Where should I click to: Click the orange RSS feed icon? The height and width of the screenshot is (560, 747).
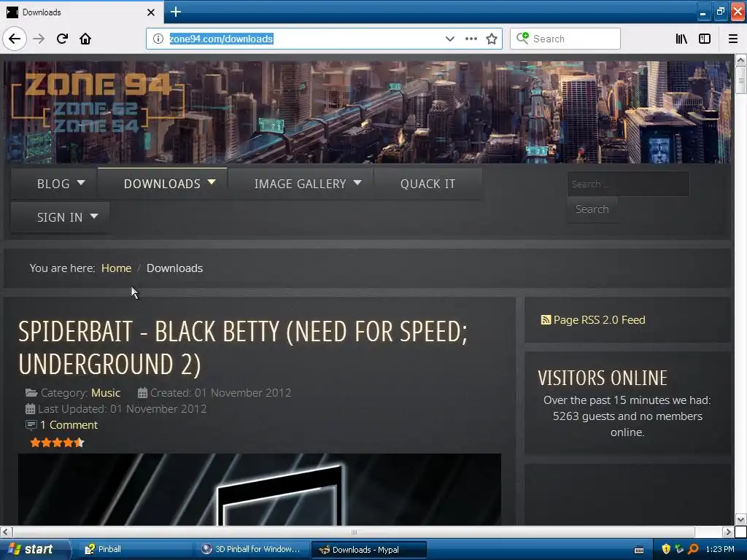[546, 320]
